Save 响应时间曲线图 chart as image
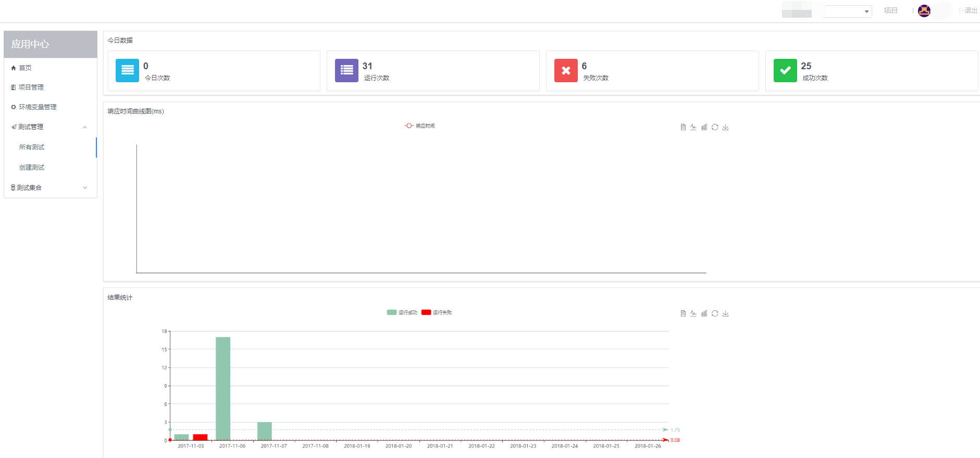980x458 pixels. tap(725, 127)
